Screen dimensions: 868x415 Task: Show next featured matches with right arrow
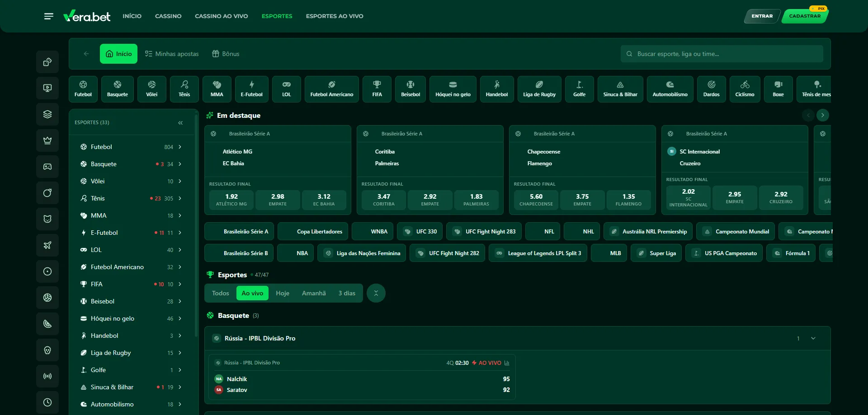(x=823, y=115)
